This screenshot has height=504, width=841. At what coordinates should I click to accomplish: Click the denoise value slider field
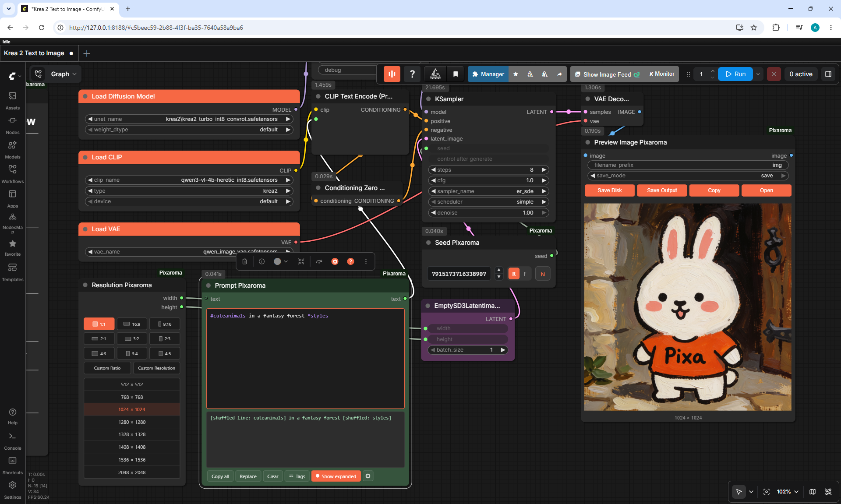488,213
